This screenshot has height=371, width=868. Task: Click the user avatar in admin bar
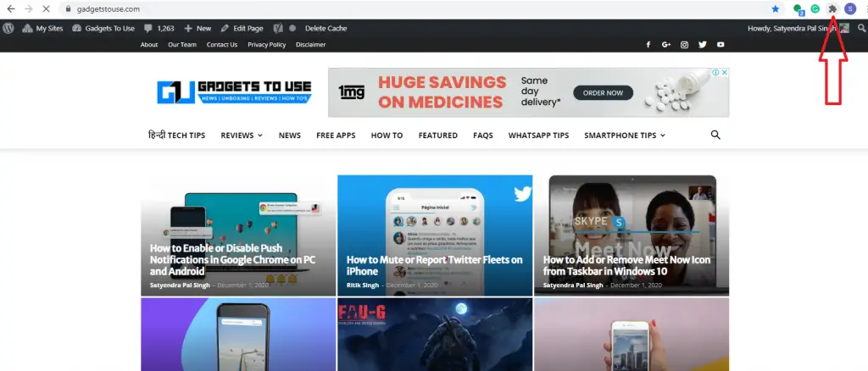pos(844,28)
